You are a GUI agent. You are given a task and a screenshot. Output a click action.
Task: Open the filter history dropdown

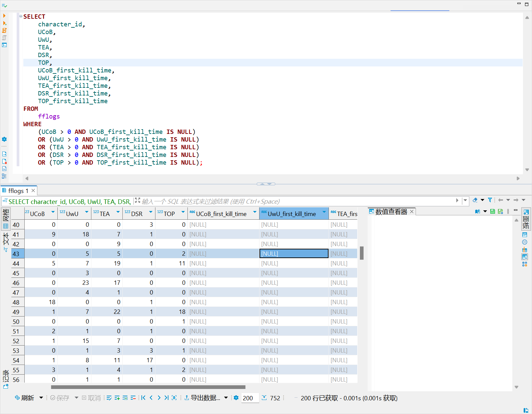[x=465, y=200]
